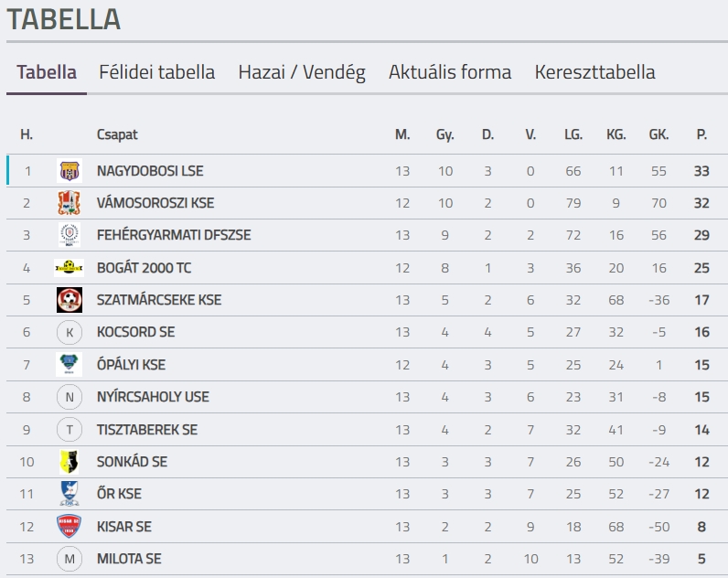Viewport: 728px width, 578px height.
Task: Click the Fehérgyarmati DFSZSE club logo
Action: (70, 235)
